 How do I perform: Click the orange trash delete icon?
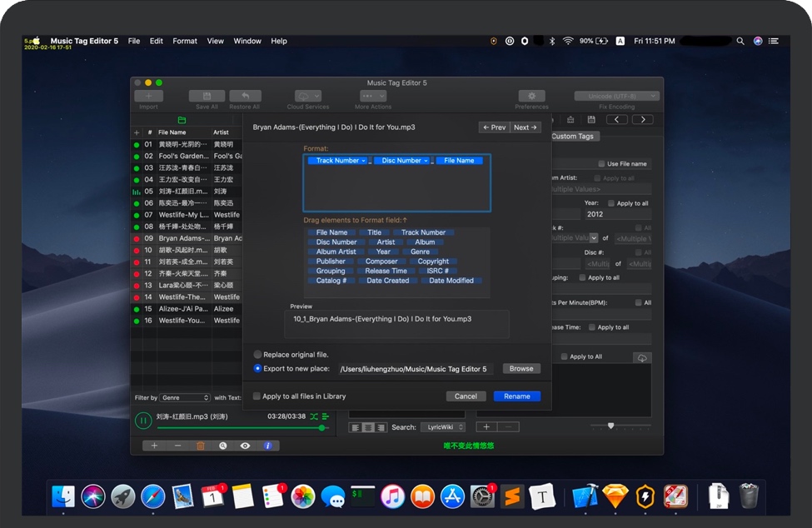coord(200,446)
